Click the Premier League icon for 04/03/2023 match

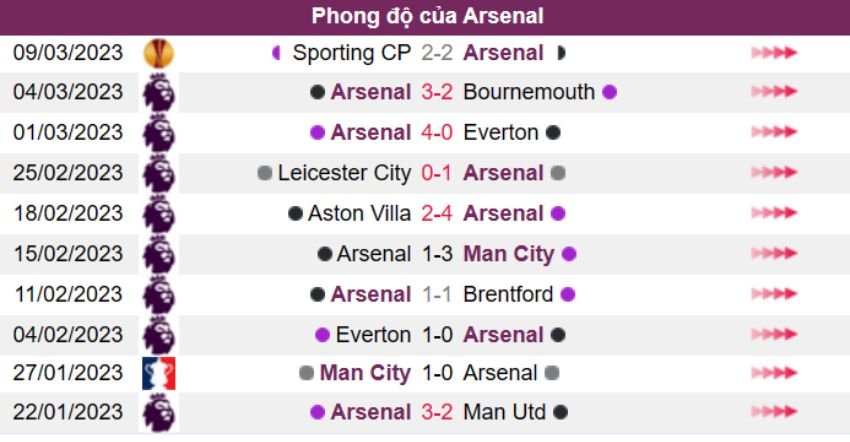pyautogui.click(x=158, y=93)
